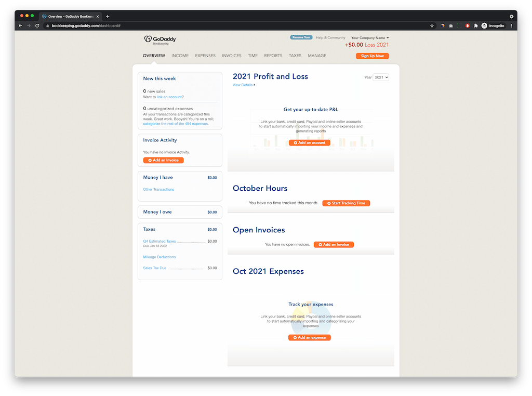Screen dimensions: 532x396
Task: Open the Invoices tab
Action: point(232,56)
